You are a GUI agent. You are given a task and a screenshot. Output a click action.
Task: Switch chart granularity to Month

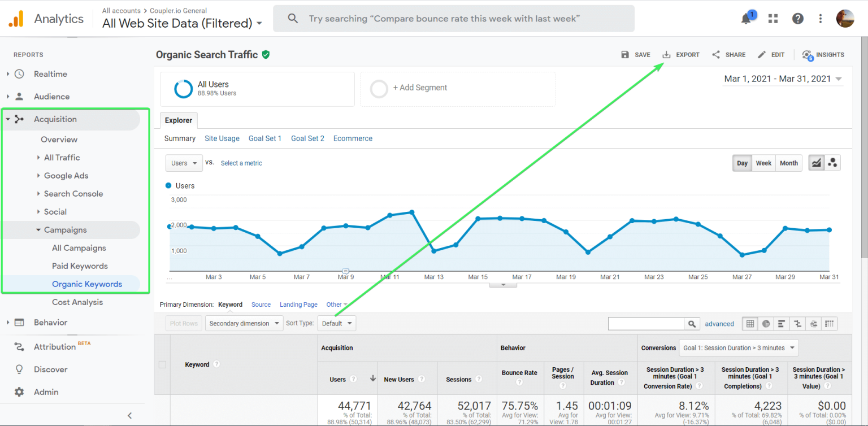[788, 163]
